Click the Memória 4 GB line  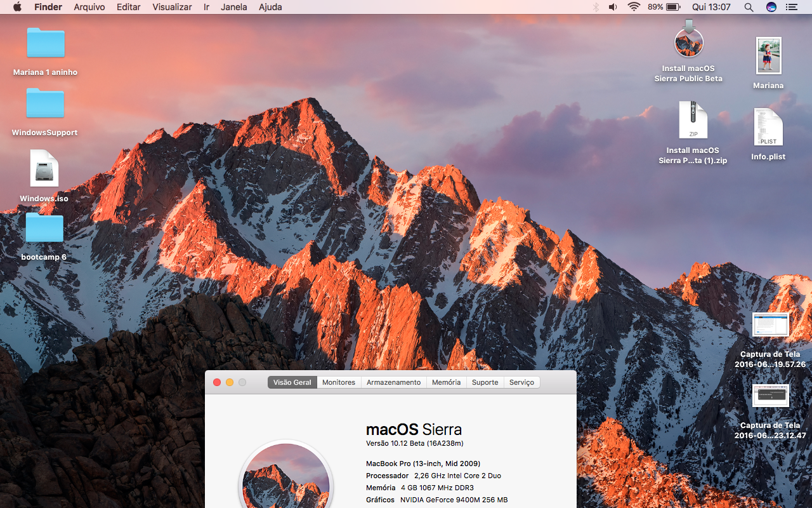[420, 488]
